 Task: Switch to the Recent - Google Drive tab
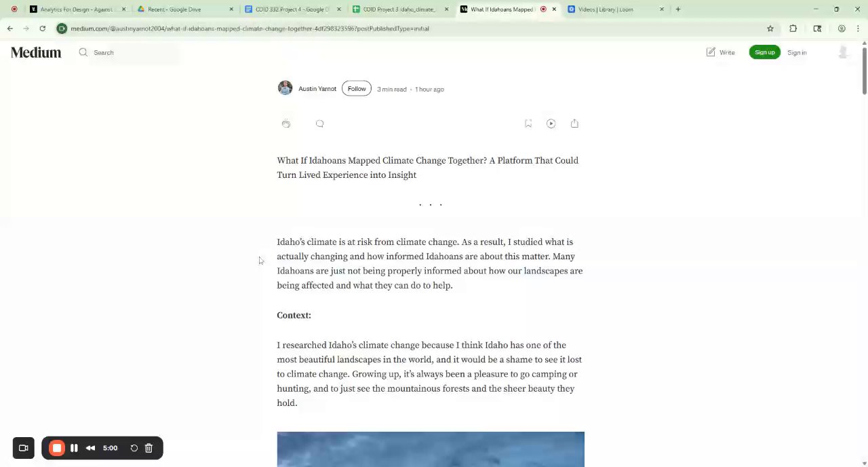[184, 10]
